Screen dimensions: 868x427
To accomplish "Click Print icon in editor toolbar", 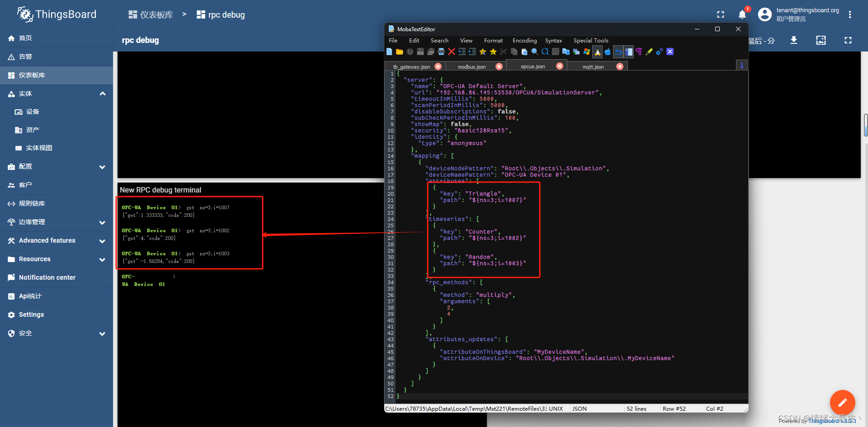I will tap(441, 52).
